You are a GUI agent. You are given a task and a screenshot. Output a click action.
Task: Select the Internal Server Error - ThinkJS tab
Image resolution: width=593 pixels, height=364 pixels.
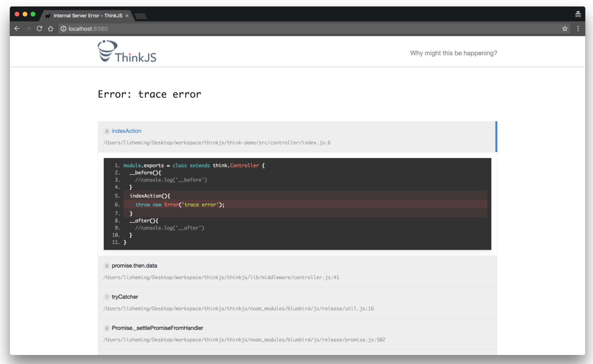point(87,16)
